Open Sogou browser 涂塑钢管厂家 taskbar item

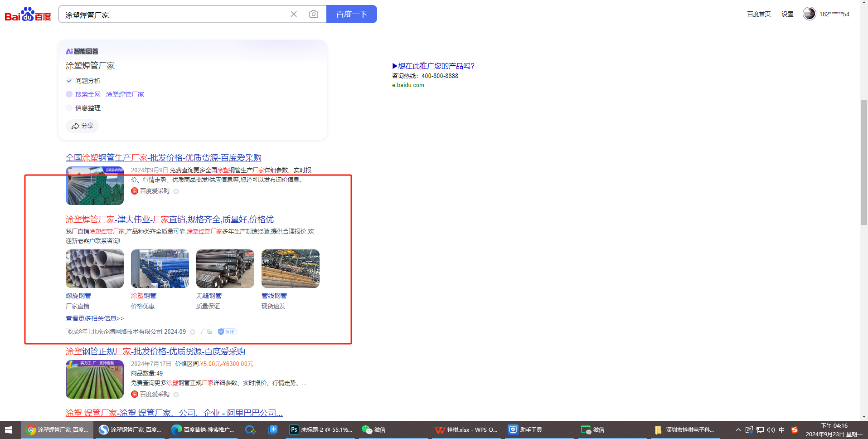tap(130, 429)
